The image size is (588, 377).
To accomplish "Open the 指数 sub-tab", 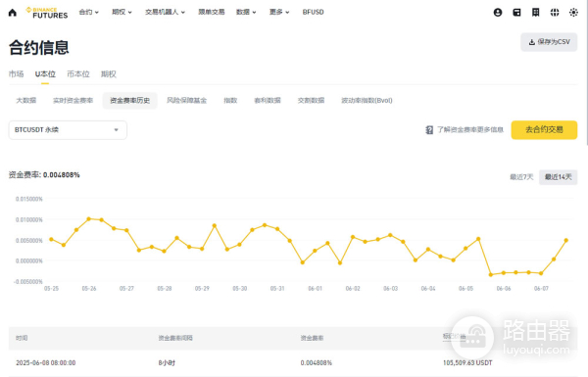I will click(x=230, y=101).
